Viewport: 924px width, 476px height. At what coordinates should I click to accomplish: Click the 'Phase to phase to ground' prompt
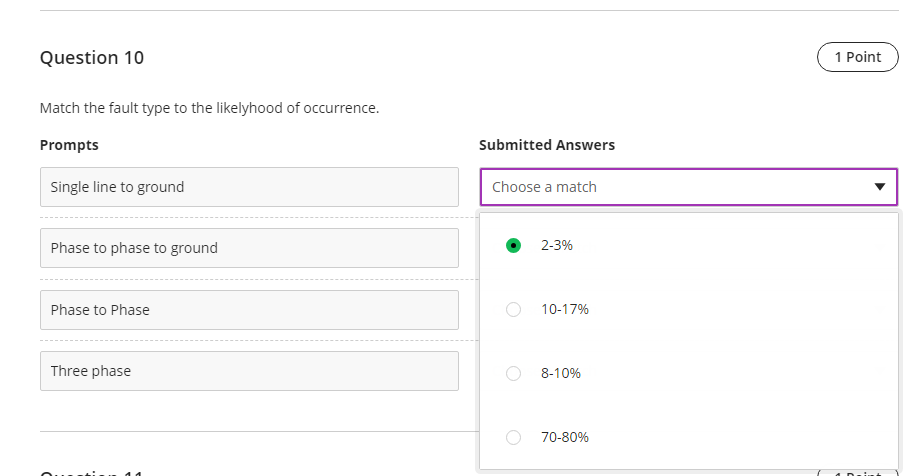(249, 248)
